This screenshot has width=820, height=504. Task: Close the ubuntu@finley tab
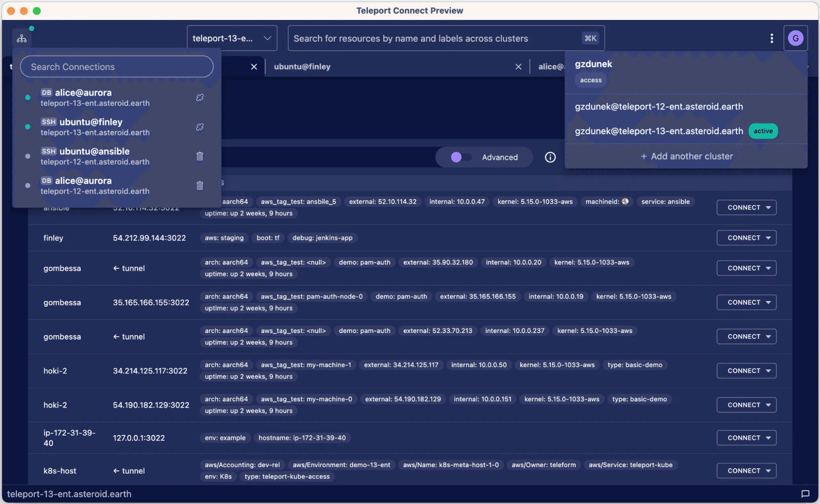point(518,66)
